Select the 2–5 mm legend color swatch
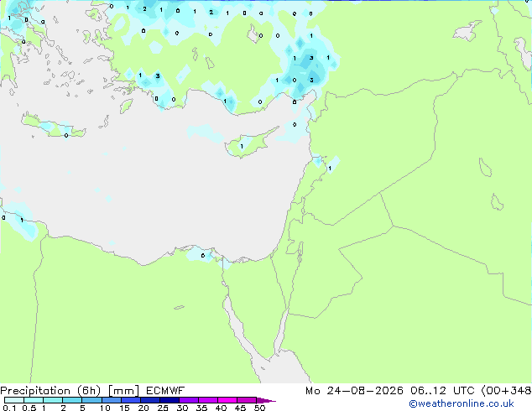The image size is (532, 411). pos(72,400)
